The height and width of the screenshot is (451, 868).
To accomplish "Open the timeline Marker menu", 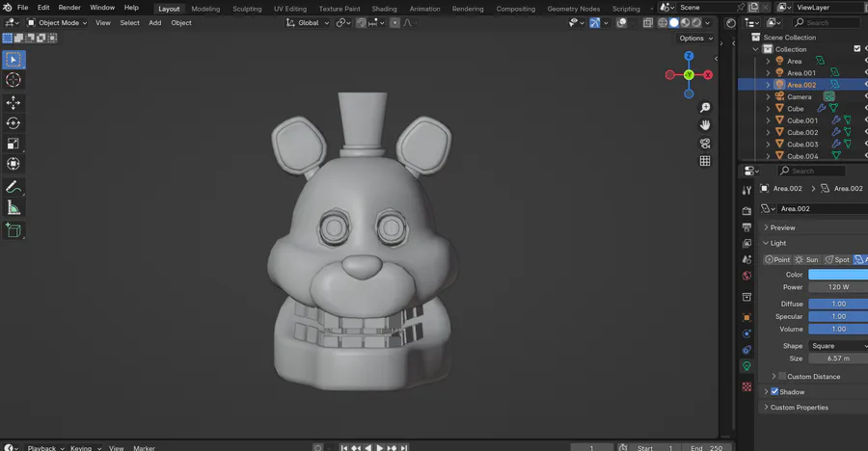I will tap(144, 448).
